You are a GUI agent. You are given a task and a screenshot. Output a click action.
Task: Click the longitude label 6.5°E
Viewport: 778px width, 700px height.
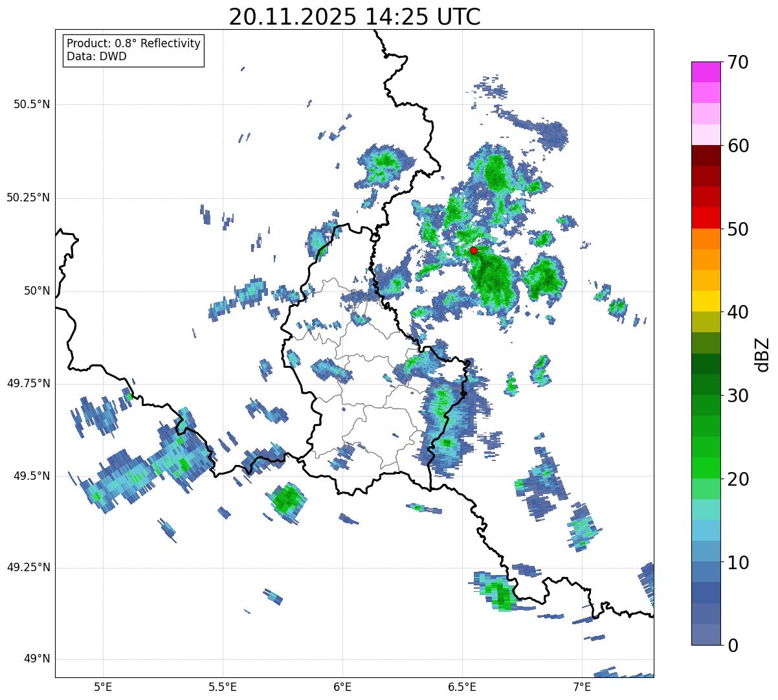[462, 687]
